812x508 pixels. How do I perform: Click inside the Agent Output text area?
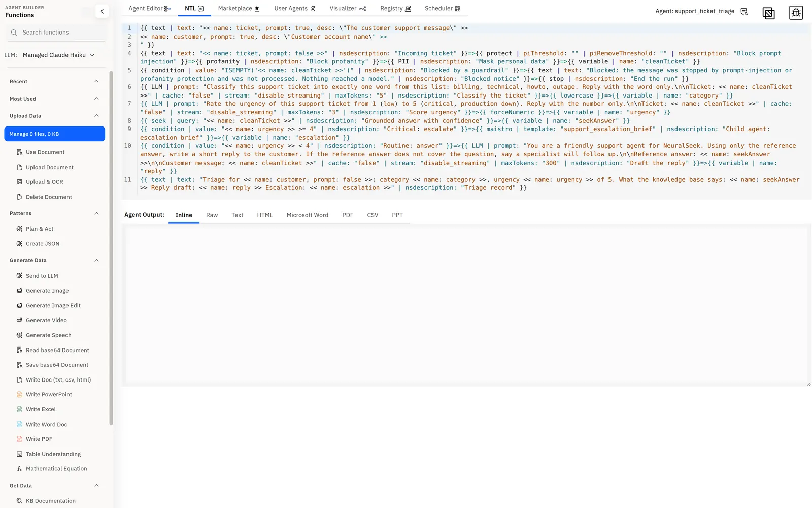pyautogui.click(x=466, y=305)
